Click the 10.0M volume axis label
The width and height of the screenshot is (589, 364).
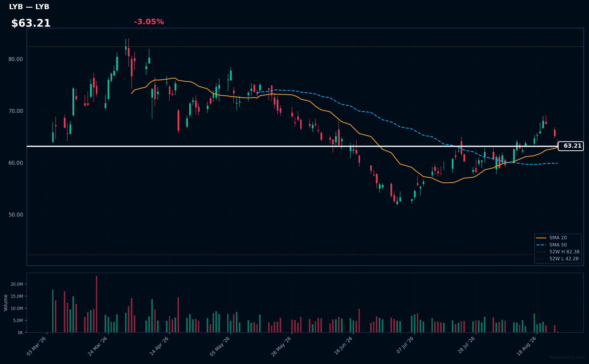[x=17, y=308]
